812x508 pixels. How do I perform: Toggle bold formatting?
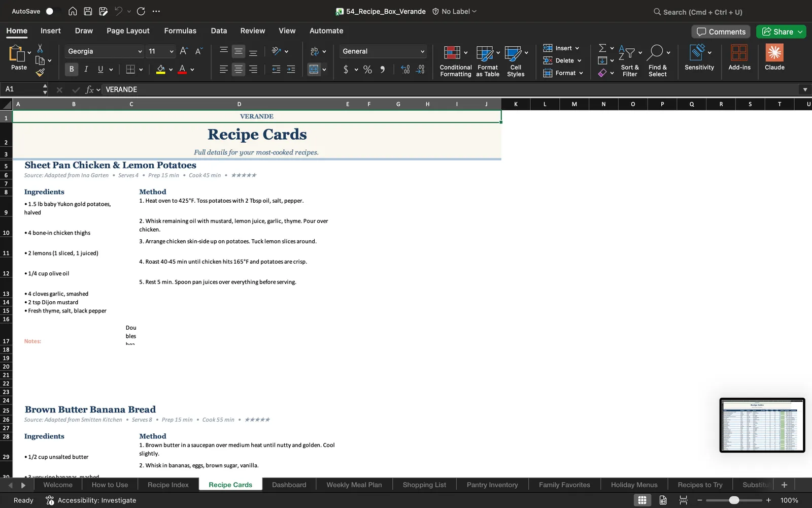[x=72, y=69]
